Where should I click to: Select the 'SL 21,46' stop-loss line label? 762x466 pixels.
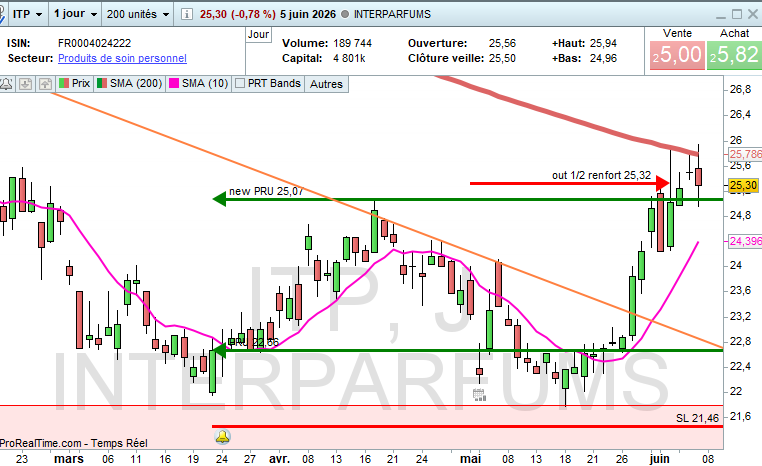(697, 418)
